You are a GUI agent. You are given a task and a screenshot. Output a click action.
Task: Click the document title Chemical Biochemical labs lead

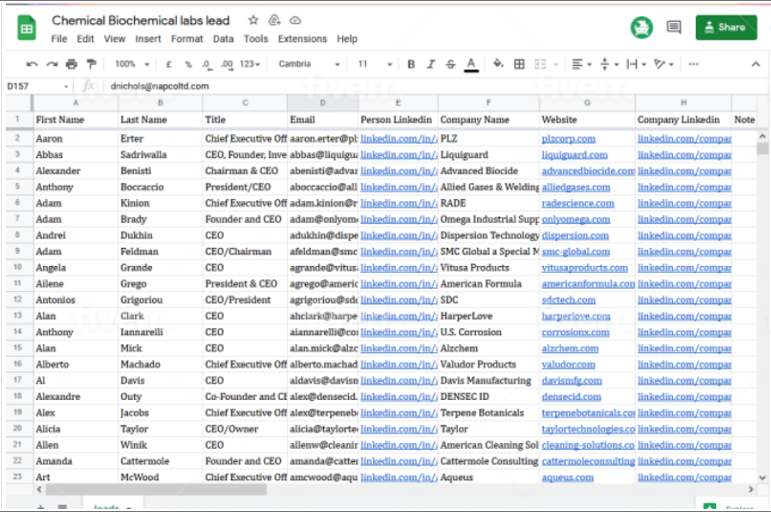141,20
